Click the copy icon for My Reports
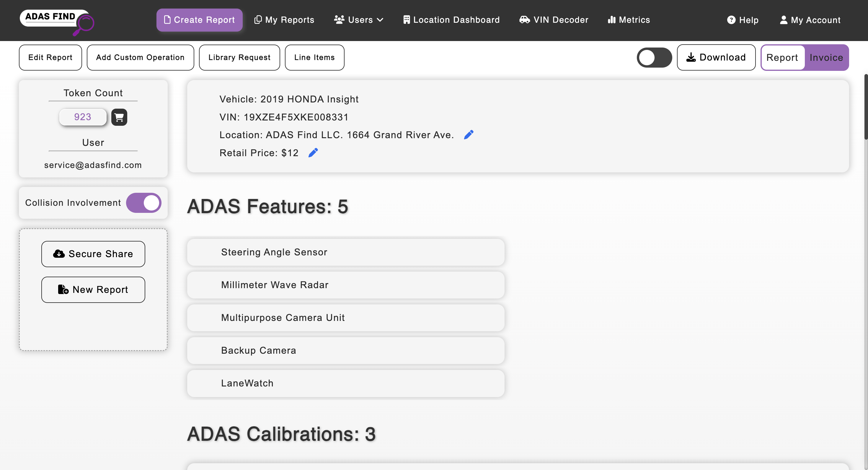The height and width of the screenshot is (470, 868). coord(258,20)
